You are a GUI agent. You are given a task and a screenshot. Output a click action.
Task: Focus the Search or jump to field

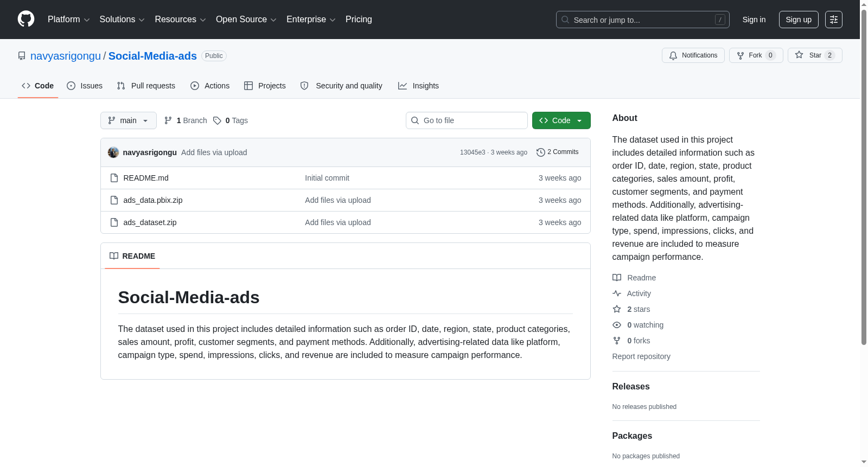[643, 20]
